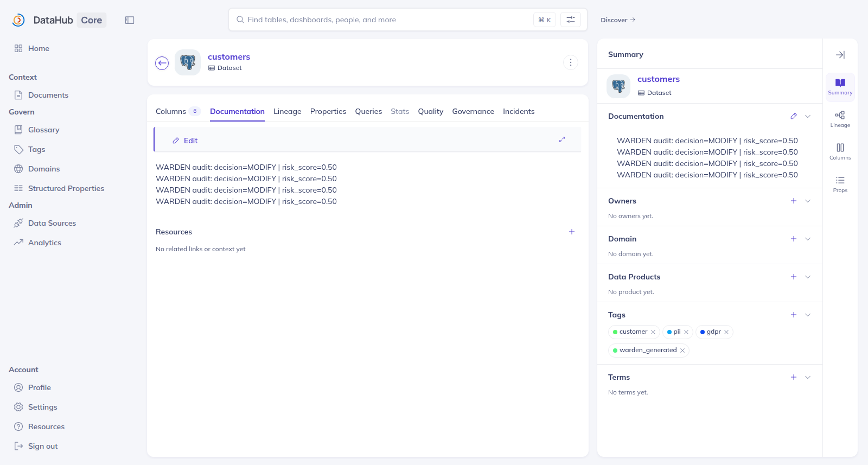This screenshot has height=465, width=868.
Task: Collapse the left sidebar panel
Action: pos(130,20)
